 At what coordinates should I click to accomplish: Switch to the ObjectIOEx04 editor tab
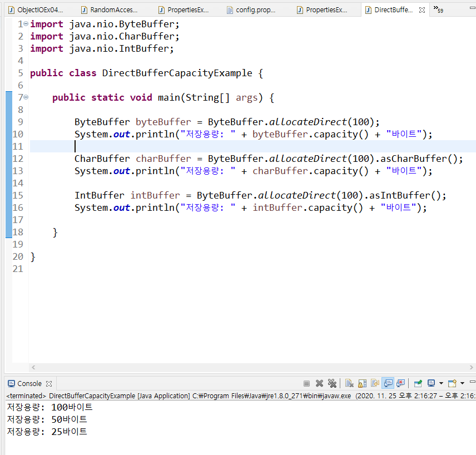click(x=36, y=10)
